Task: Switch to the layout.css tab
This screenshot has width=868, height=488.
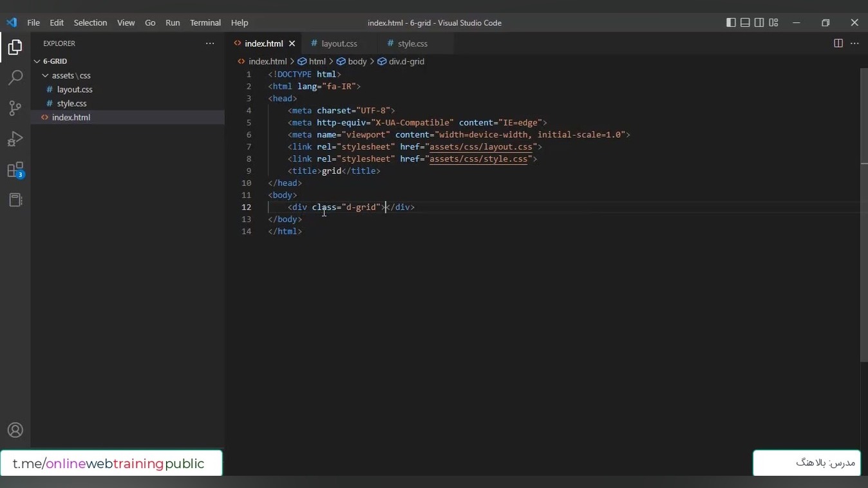Action: (339, 44)
